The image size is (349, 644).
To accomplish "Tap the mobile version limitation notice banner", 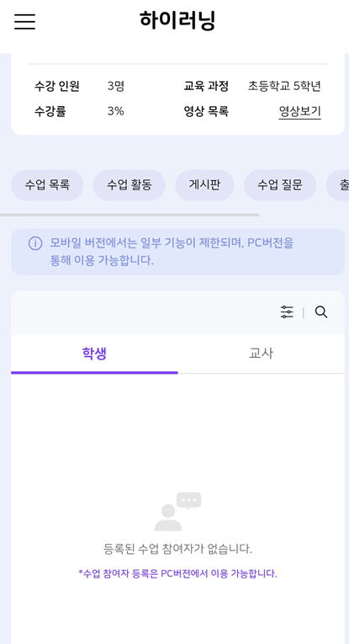I will pyautogui.click(x=177, y=252).
